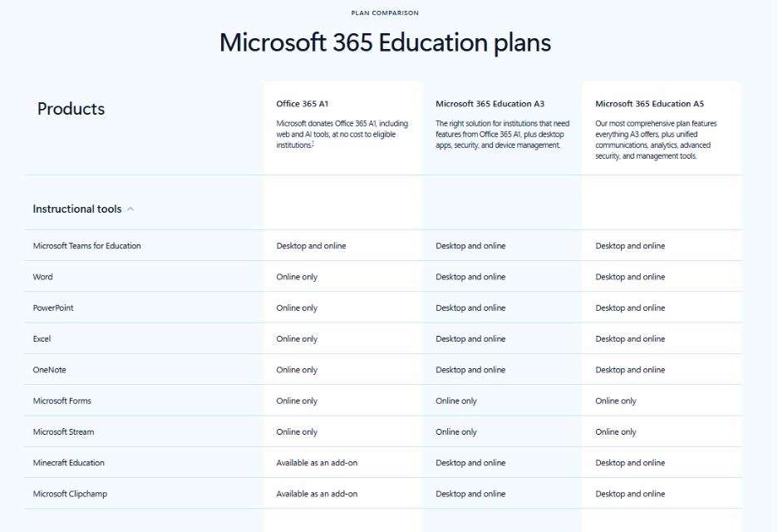Click A1 'Online only' cell for Word

pos(297,277)
